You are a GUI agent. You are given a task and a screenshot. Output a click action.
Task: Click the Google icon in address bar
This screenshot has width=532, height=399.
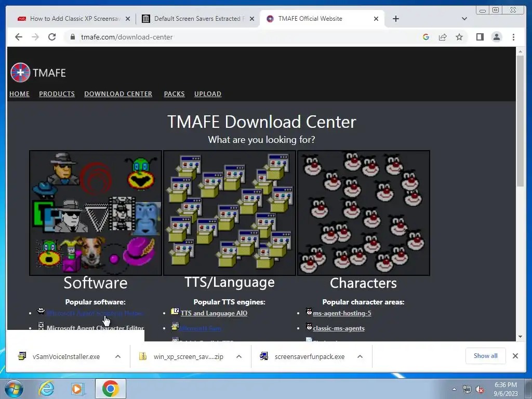(426, 37)
